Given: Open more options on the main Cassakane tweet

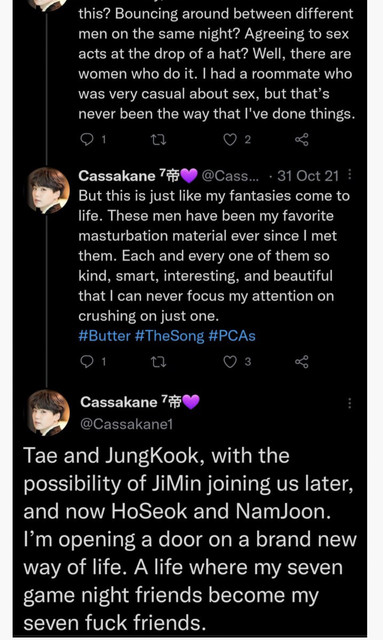Looking at the screenshot, I should (x=350, y=403).
